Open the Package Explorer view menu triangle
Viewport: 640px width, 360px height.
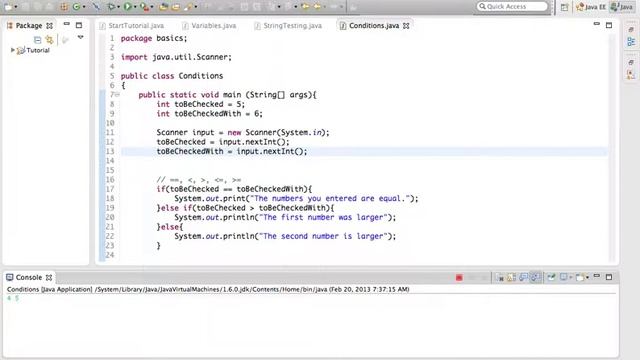point(80,38)
